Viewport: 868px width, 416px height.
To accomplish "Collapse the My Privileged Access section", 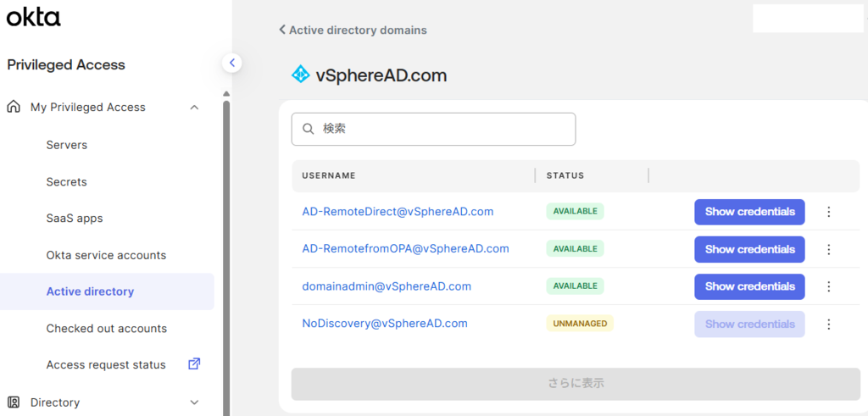I will point(194,108).
